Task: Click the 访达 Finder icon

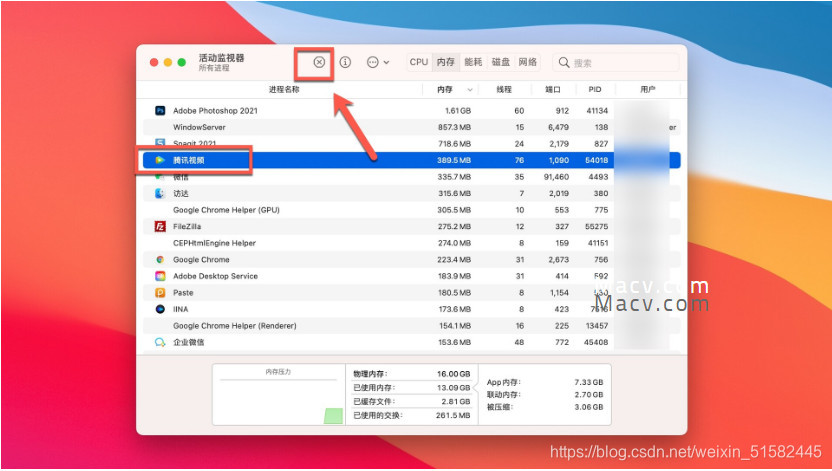Action: [160, 194]
